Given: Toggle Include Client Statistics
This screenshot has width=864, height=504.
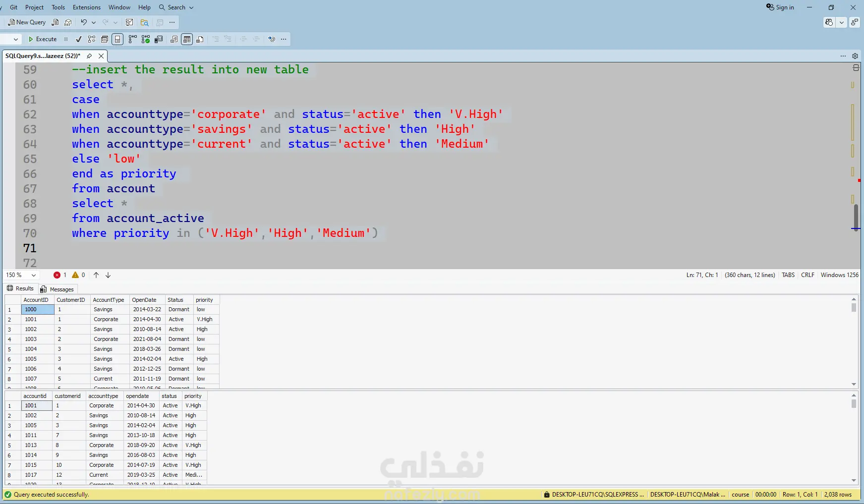Looking at the screenshot, I should coord(159,39).
